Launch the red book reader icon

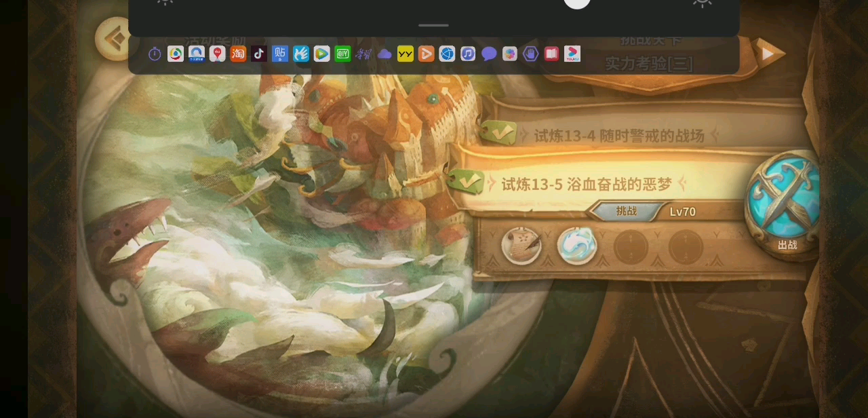click(x=551, y=54)
